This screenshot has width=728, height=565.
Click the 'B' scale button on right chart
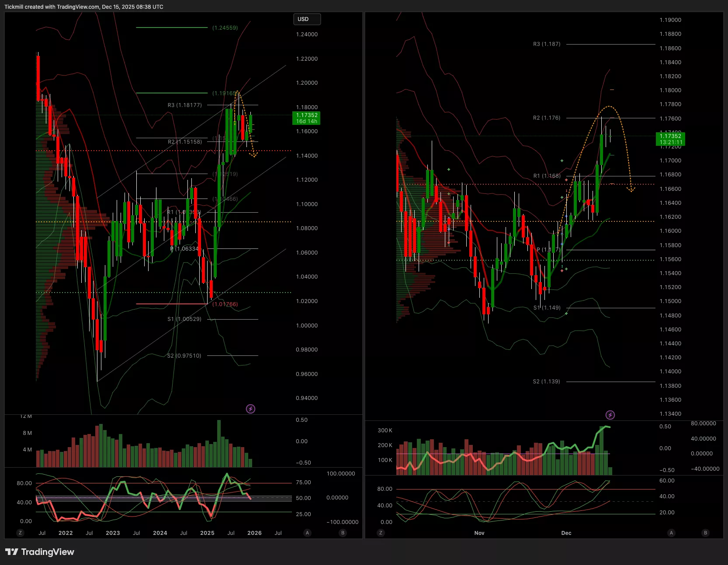705,533
